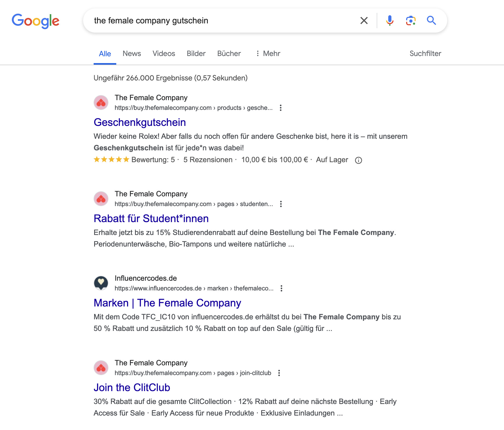Open the three-dot menu of the Geschenkgutschein result
This screenshot has height=430, width=504.
tap(281, 108)
